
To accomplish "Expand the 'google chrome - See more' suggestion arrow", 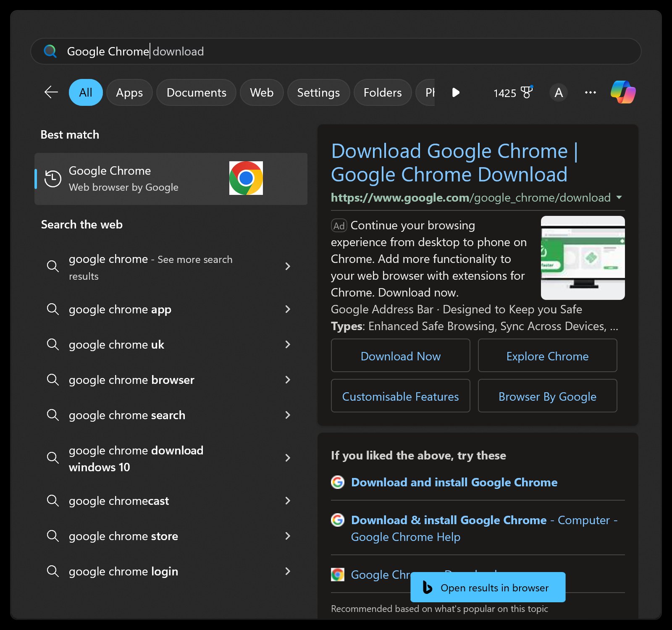I will [x=288, y=266].
